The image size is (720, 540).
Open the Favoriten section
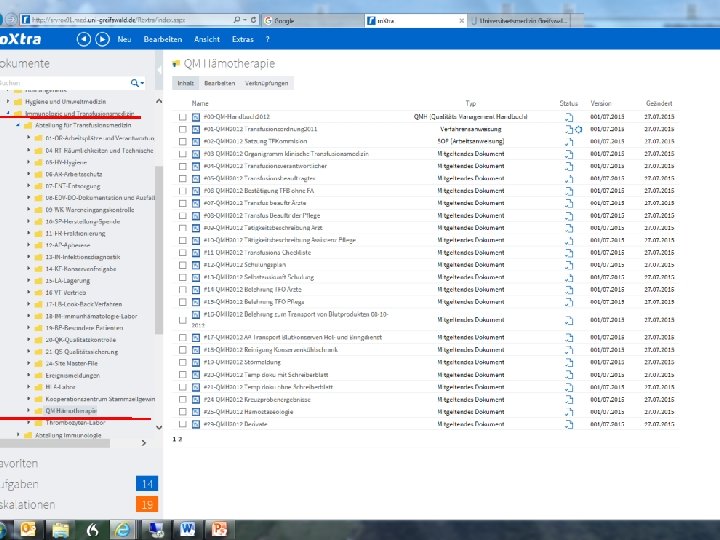19,463
